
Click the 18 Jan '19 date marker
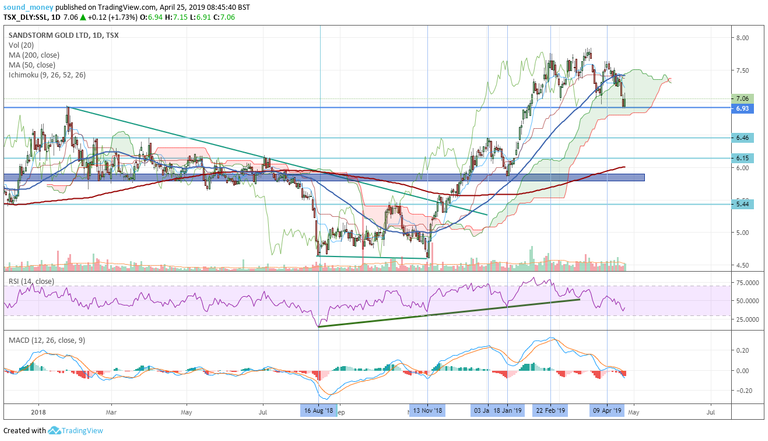507,411
